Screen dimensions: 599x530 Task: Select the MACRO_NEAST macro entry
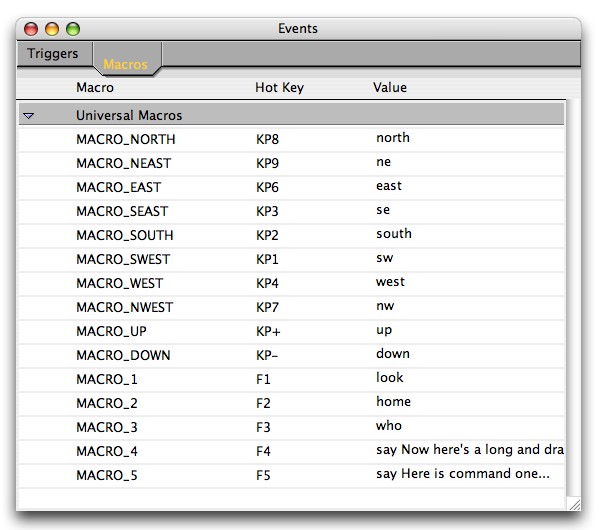click(123, 163)
